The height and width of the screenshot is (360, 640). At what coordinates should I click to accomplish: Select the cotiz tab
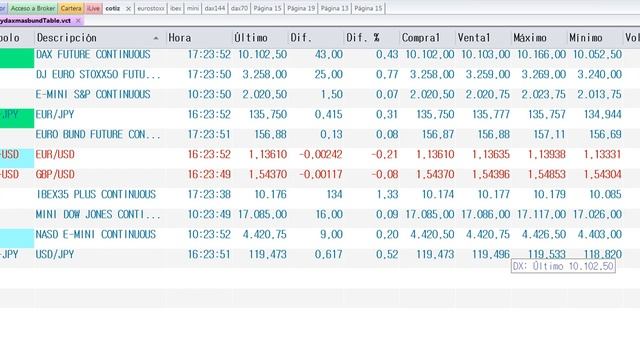point(113,8)
